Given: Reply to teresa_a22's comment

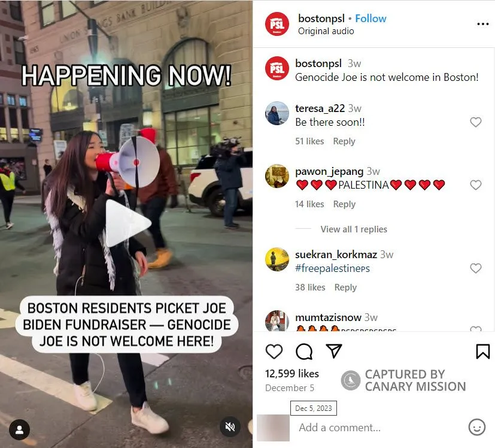Looking at the screenshot, I should (x=344, y=141).
